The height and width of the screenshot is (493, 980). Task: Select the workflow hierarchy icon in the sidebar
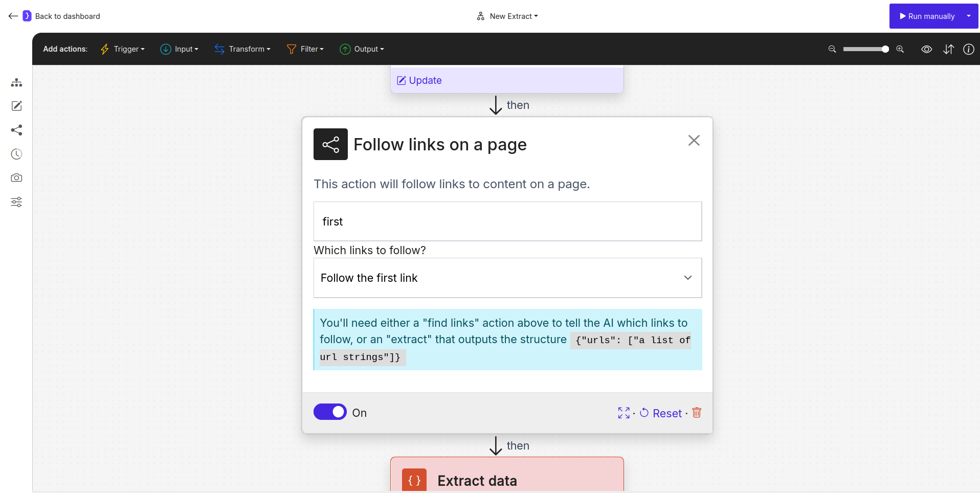(16, 82)
